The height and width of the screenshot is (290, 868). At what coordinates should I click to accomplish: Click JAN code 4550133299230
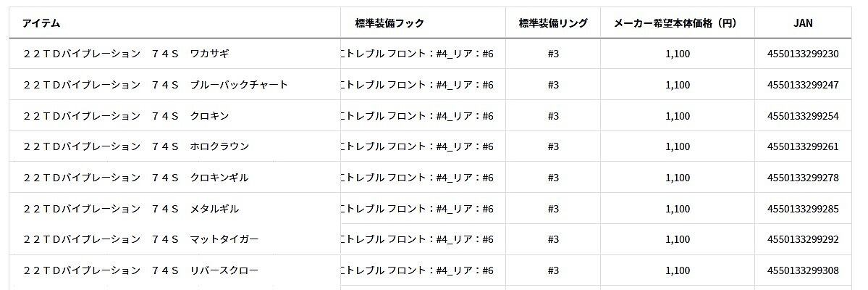point(803,54)
